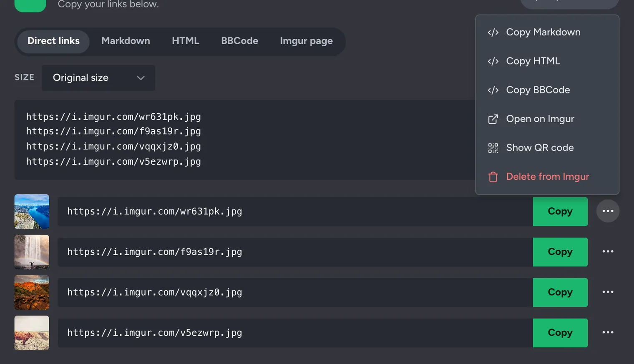
Task: Switch to the BBCode tab
Action: 239,41
